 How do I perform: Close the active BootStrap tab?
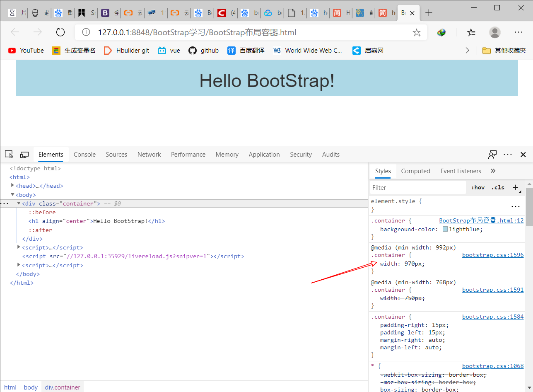[x=412, y=13]
